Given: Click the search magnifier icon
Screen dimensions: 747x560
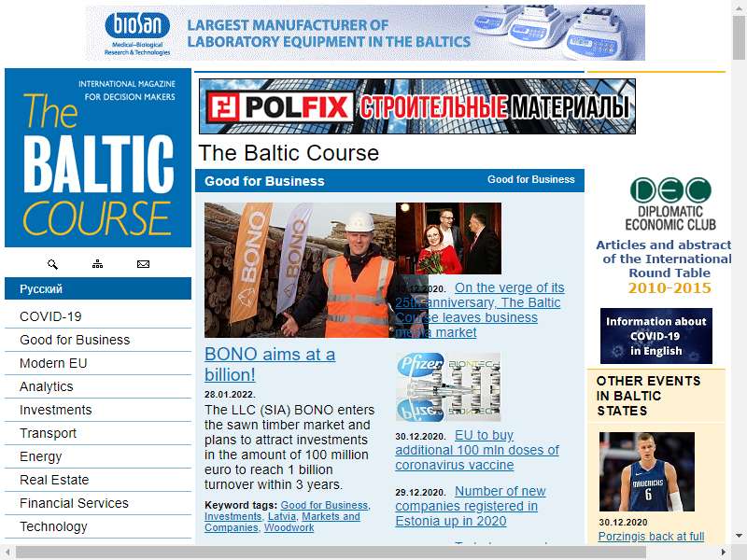Looking at the screenshot, I should [52, 264].
